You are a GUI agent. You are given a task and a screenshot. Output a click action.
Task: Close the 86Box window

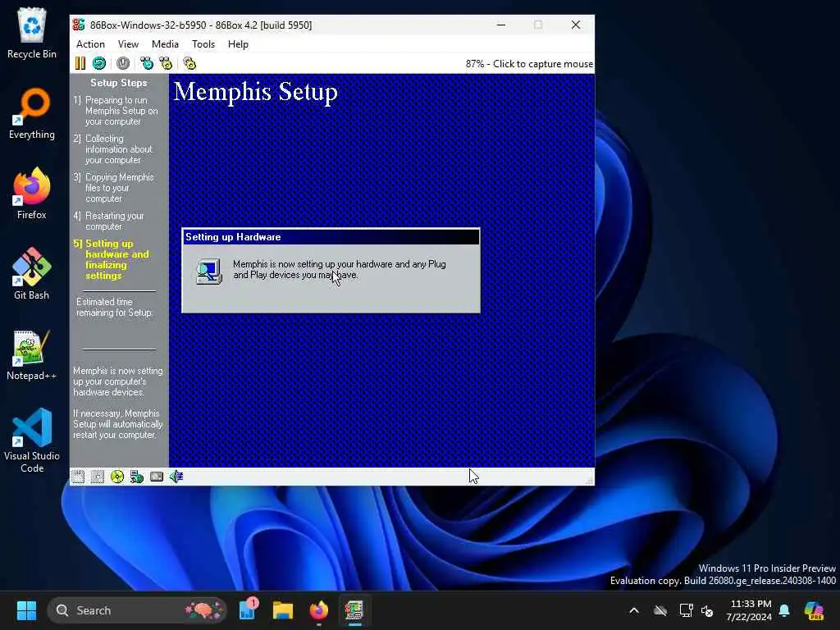576,25
